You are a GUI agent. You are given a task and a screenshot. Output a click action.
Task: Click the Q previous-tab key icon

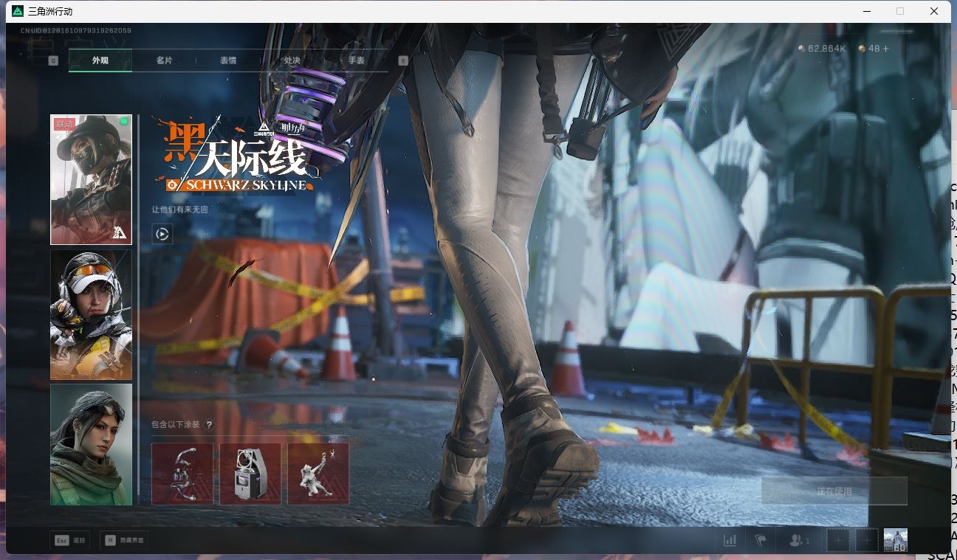pyautogui.click(x=53, y=61)
